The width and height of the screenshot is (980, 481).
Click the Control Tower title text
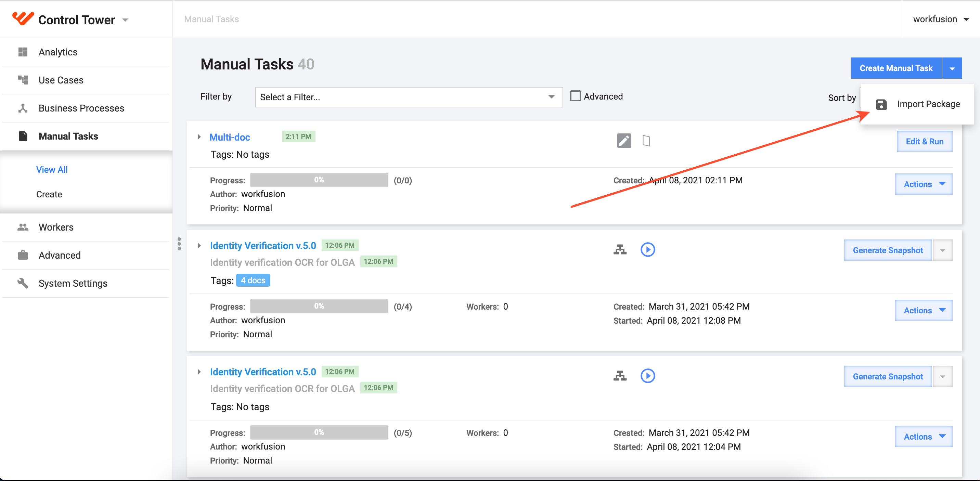pyautogui.click(x=76, y=20)
